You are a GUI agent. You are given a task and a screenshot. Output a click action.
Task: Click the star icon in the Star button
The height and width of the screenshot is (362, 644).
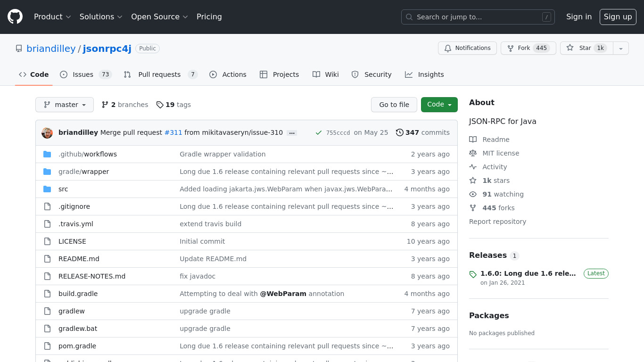570,48
